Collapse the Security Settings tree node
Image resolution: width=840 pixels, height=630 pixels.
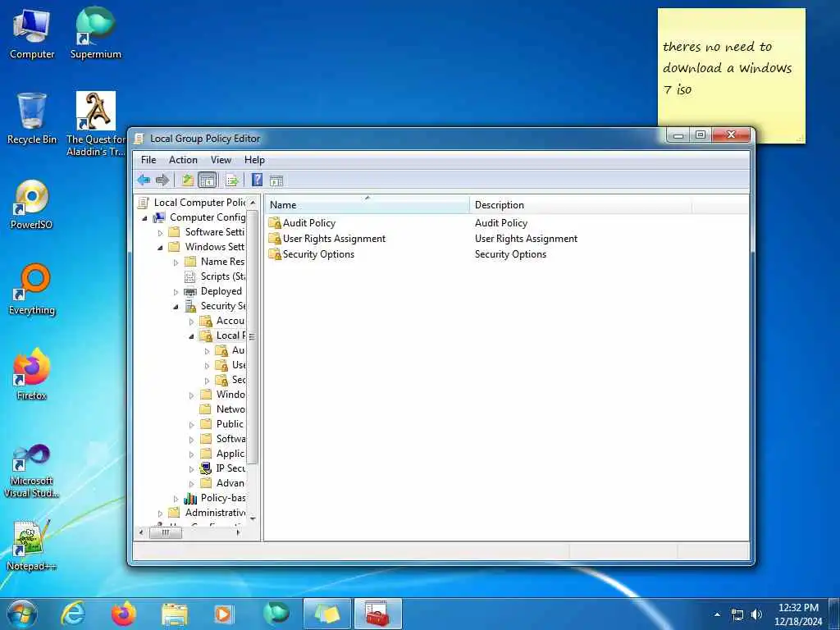click(x=176, y=307)
